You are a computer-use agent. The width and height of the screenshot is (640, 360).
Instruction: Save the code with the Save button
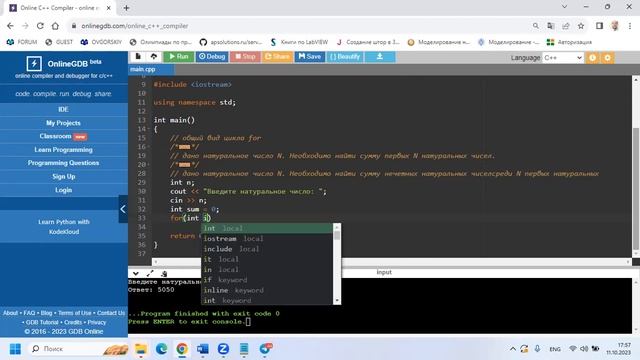pyautogui.click(x=310, y=57)
